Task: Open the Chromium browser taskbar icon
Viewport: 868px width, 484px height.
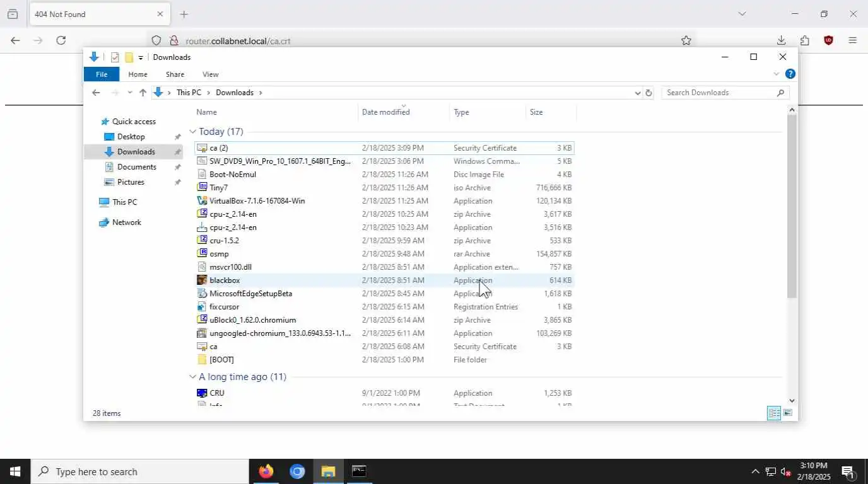Action: point(297,471)
